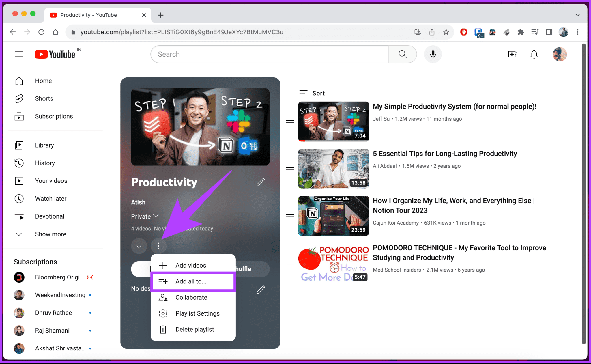Click the History icon in sidebar
The height and width of the screenshot is (364, 591).
[19, 163]
